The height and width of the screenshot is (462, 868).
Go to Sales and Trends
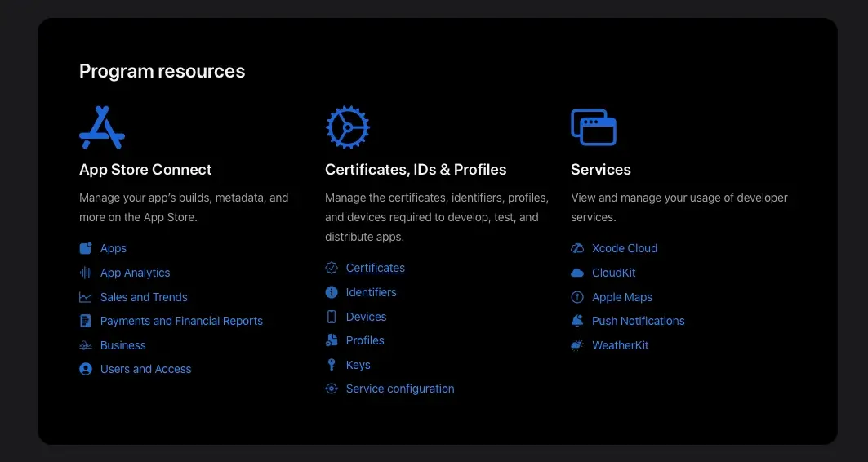point(144,297)
